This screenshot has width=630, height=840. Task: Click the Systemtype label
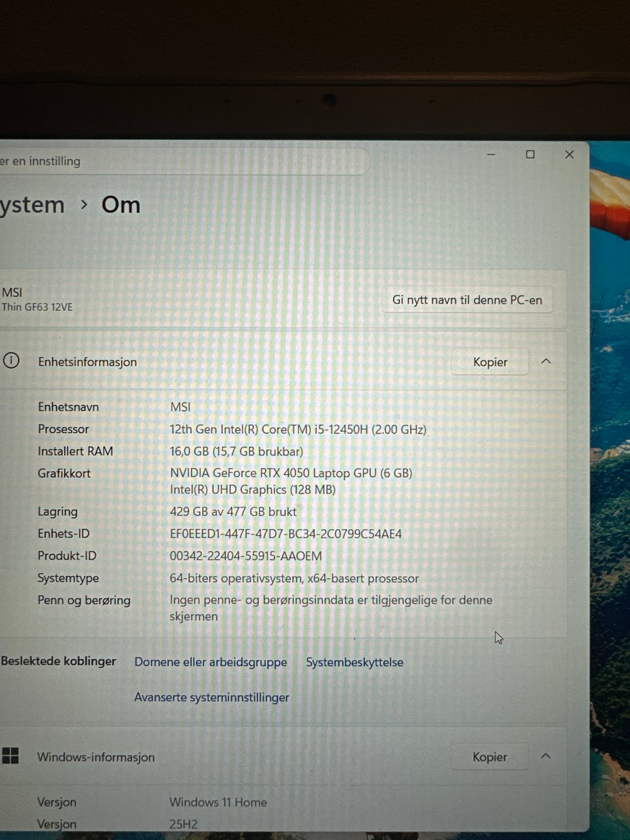(x=68, y=578)
